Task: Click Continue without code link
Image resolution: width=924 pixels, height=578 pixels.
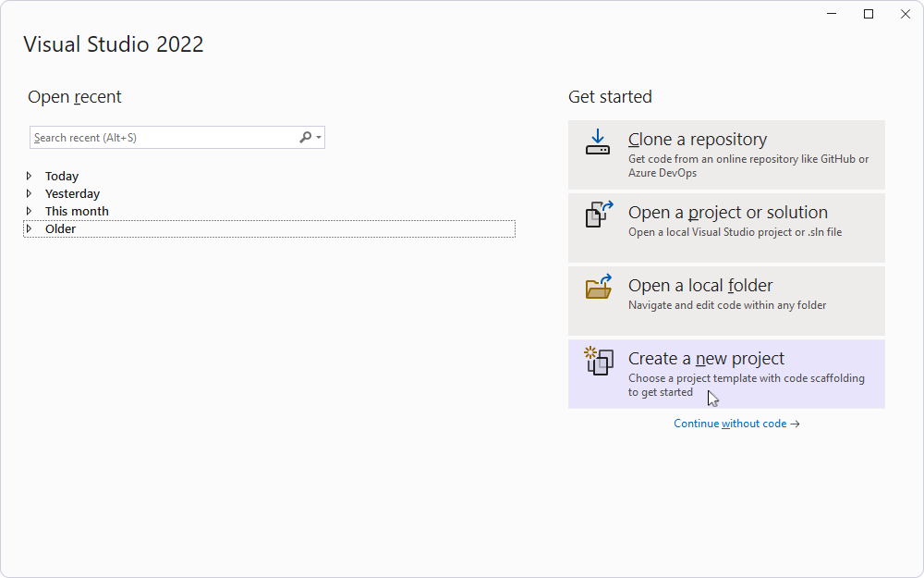Action: [x=730, y=423]
